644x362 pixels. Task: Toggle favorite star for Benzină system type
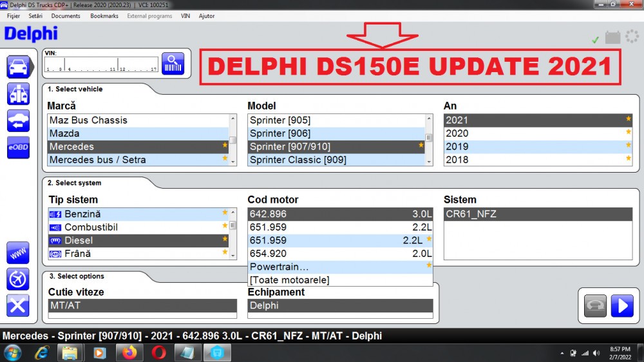tap(225, 213)
